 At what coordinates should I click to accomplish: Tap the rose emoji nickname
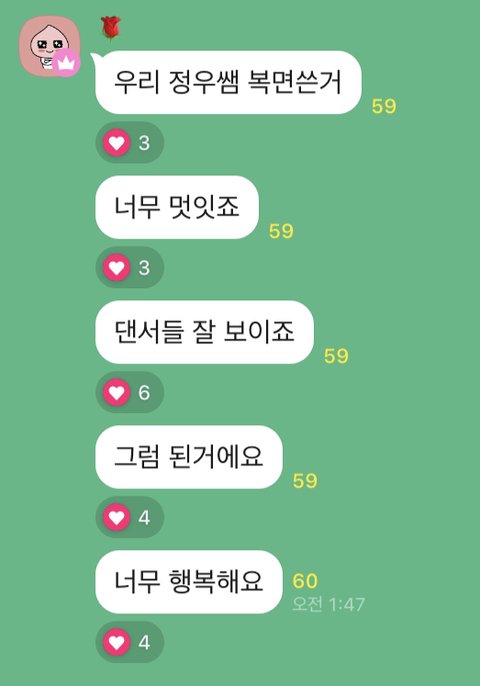click(x=111, y=29)
